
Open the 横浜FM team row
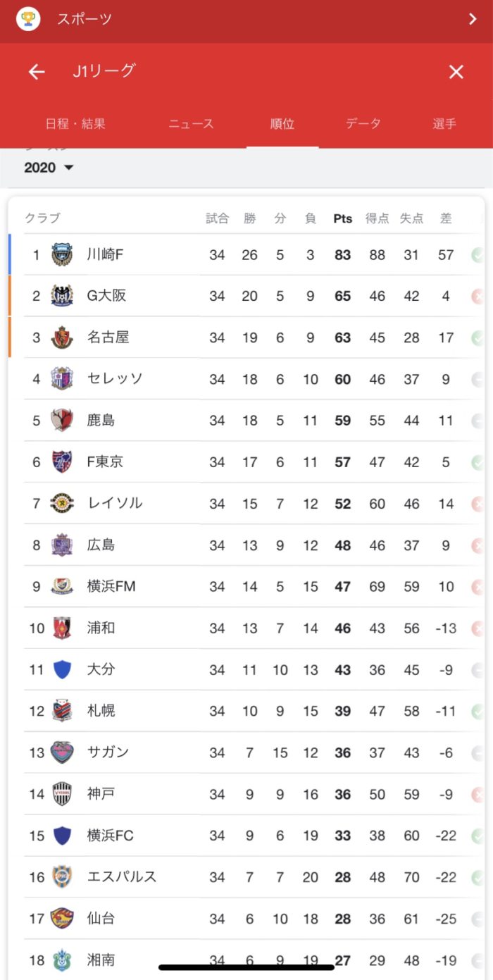click(246, 586)
